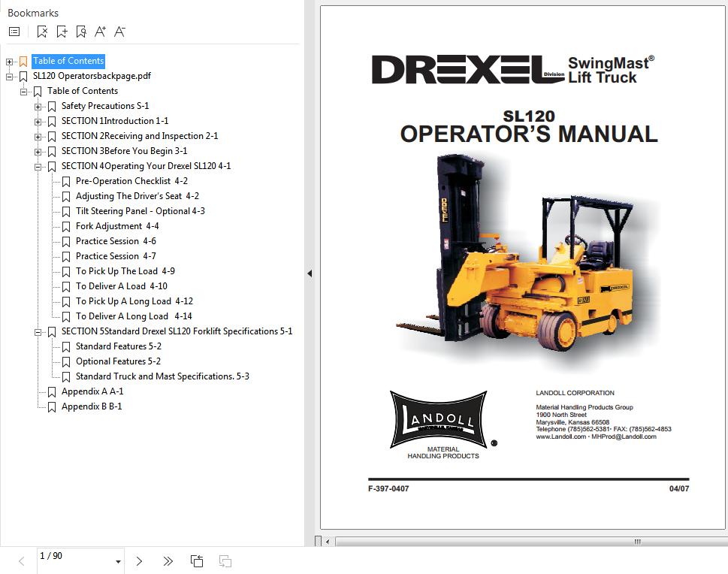The image size is (728, 574).
Task: Click the find current bookmark icon
Action: pos(81,32)
